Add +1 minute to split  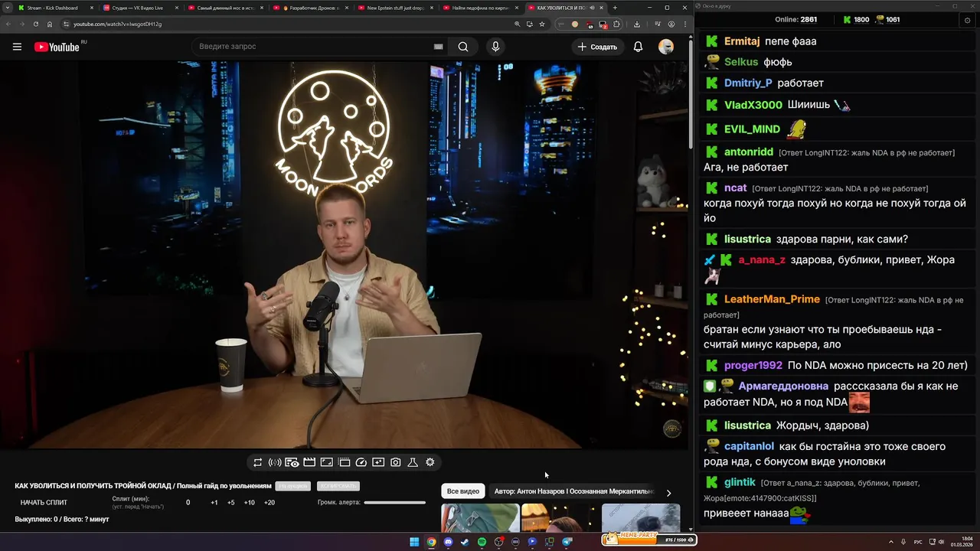tap(214, 503)
